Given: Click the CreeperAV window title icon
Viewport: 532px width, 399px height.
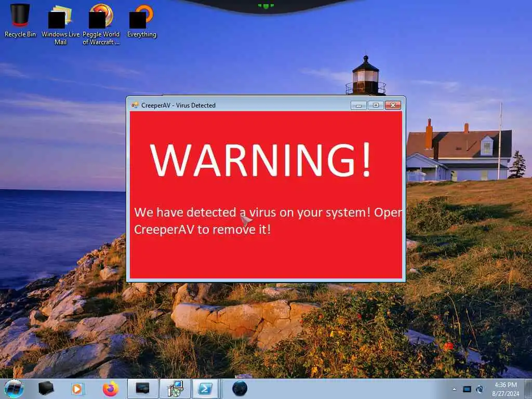Looking at the screenshot, I should click(x=135, y=105).
